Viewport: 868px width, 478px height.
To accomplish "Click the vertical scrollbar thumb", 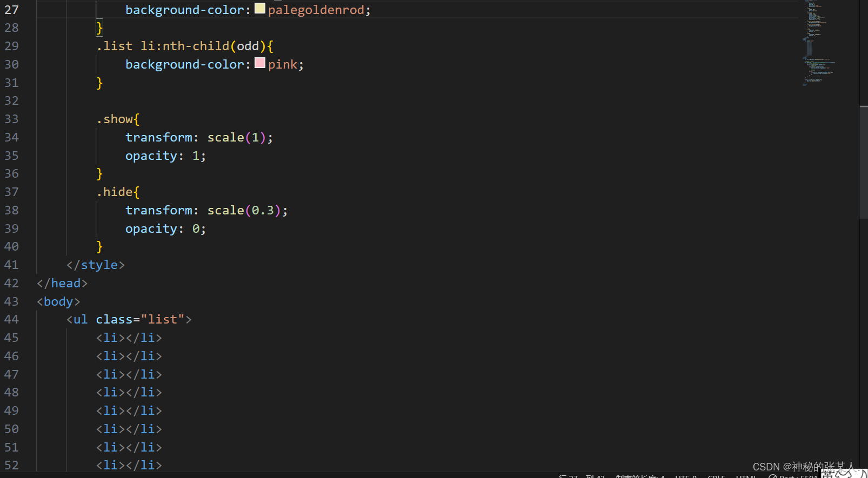I will pyautogui.click(x=864, y=162).
